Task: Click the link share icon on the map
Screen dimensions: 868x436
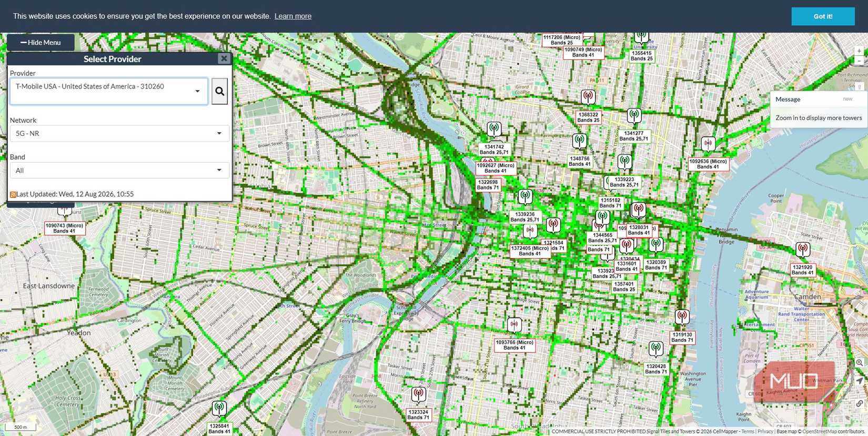Action: click(x=860, y=403)
